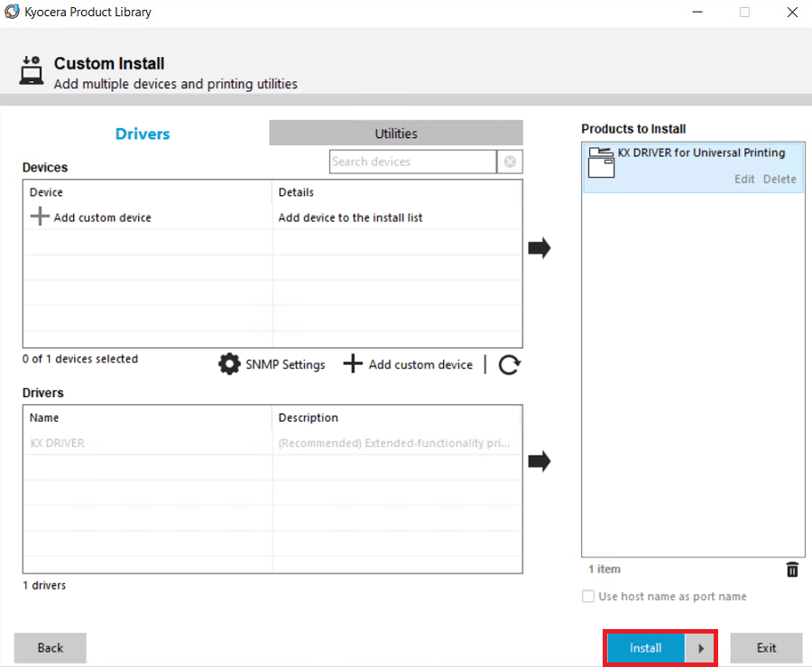Select the Add custom device row

click(x=272, y=218)
